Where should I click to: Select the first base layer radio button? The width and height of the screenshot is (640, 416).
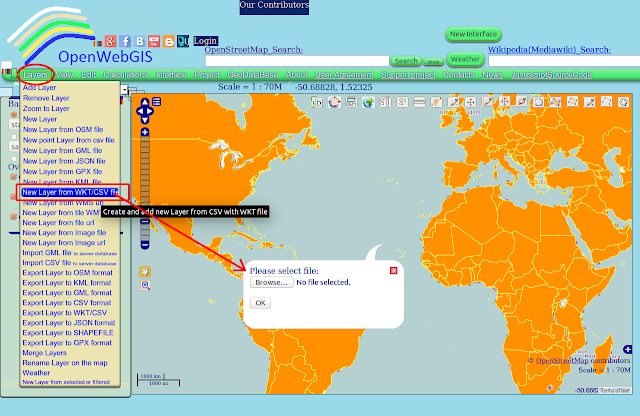(14, 115)
